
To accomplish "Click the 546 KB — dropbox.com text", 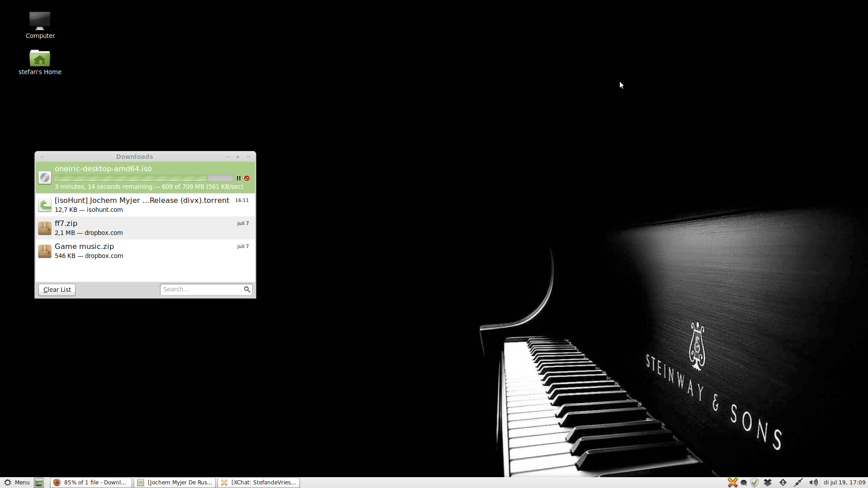I will point(89,256).
